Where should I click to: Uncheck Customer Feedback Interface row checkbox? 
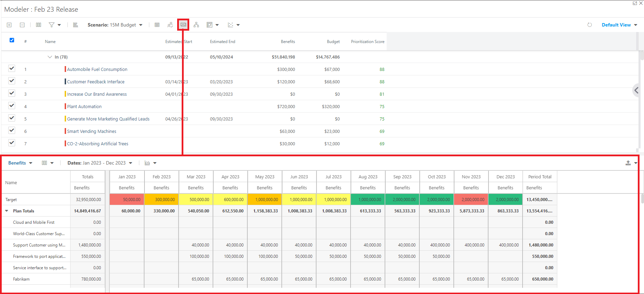(12, 81)
